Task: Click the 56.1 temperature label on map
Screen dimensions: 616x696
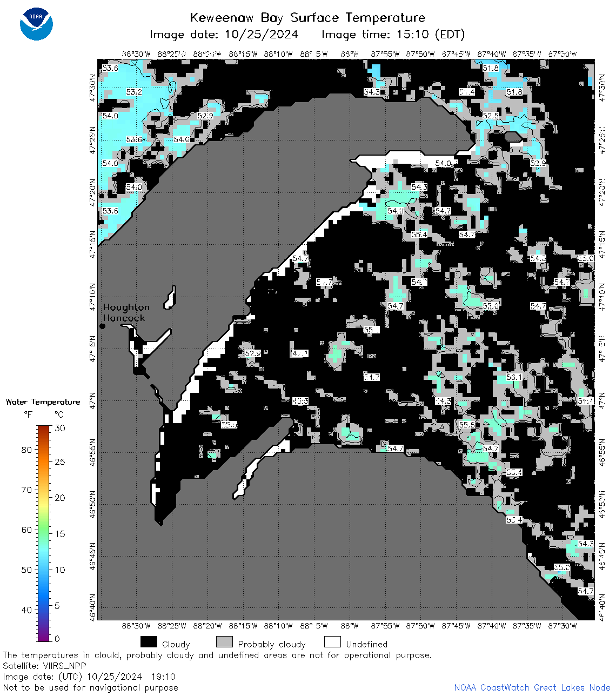Action: click(x=514, y=377)
